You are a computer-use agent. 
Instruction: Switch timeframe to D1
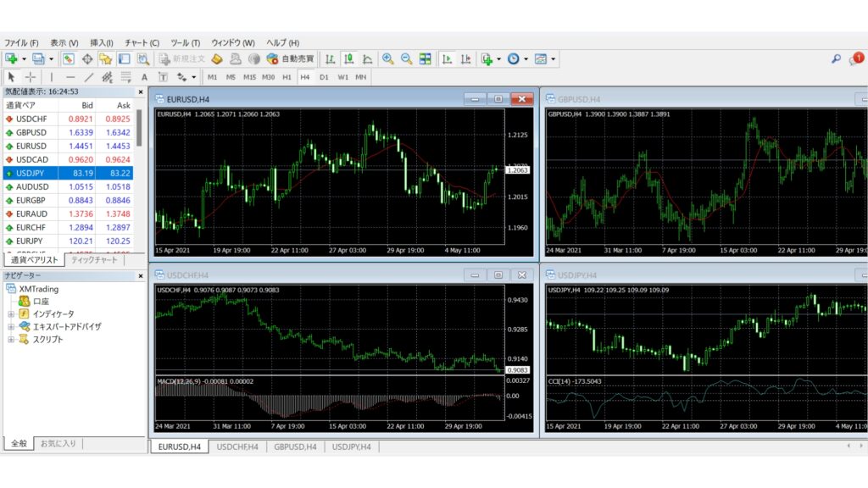(324, 77)
